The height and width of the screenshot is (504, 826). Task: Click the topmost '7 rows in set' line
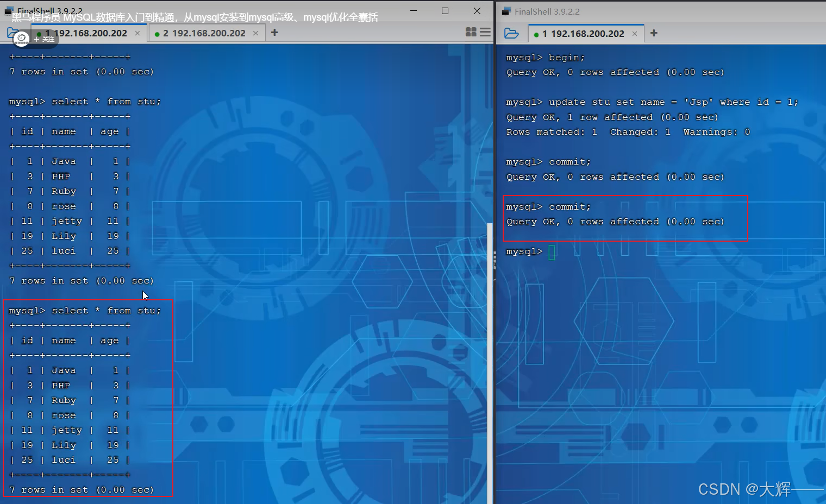82,72
